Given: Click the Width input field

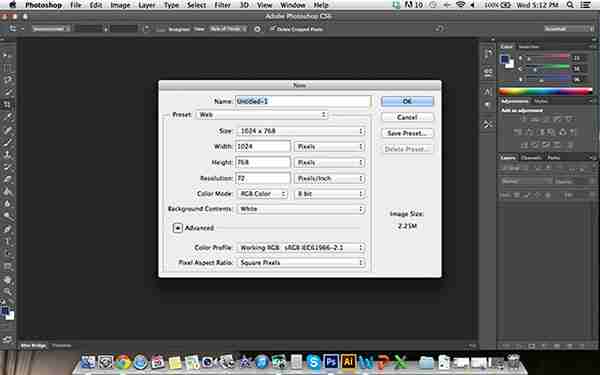Looking at the screenshot, I should (x=262, y=147).
